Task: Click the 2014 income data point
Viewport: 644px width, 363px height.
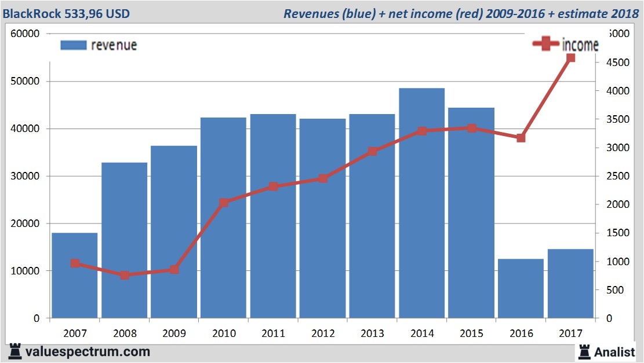Action: [422, 131]
